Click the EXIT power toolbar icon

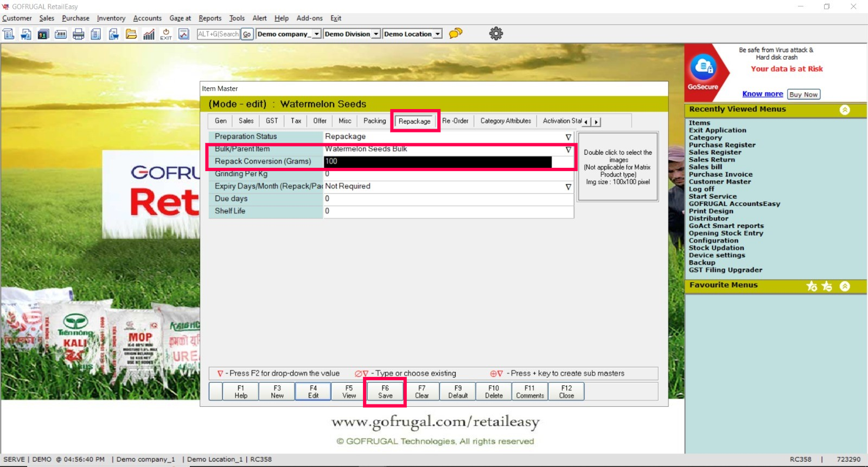166,34
